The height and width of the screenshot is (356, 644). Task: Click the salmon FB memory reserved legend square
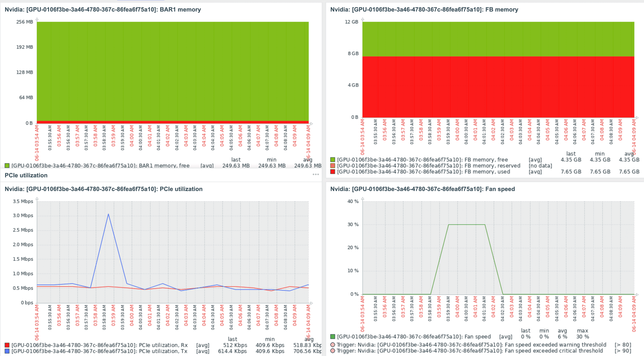pyautogui.click(x=332, y=166)
